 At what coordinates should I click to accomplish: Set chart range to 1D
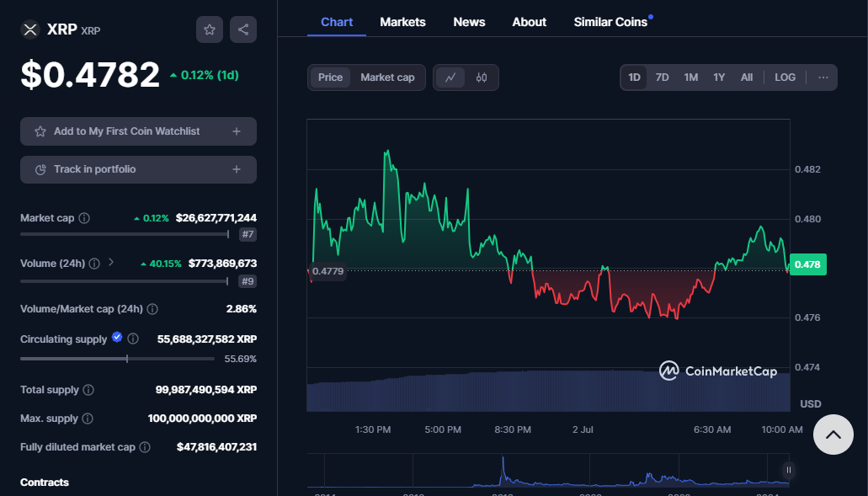pos(635,77)
